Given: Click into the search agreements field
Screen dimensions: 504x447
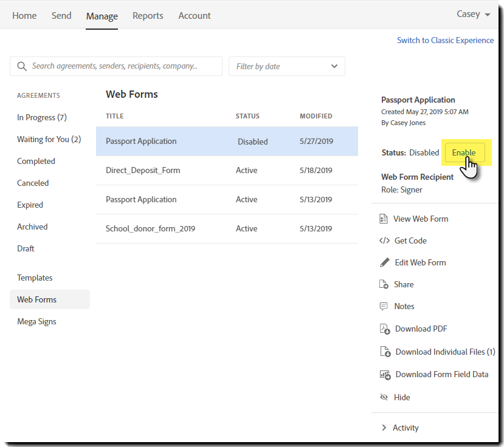Looking at the screenshot, I should (122, 66).
